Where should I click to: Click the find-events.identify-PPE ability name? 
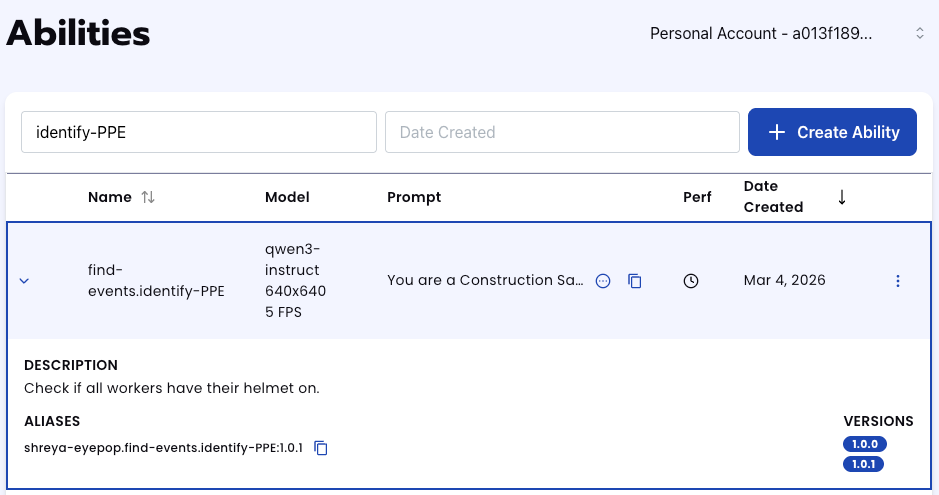156,281
